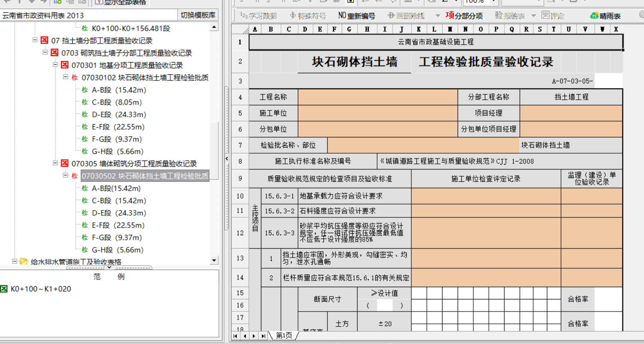The height and width of the screenshot is (344, 644).
Task: Select the E-F段 (22.55m) under 07030102
Action: coord(118,127)
